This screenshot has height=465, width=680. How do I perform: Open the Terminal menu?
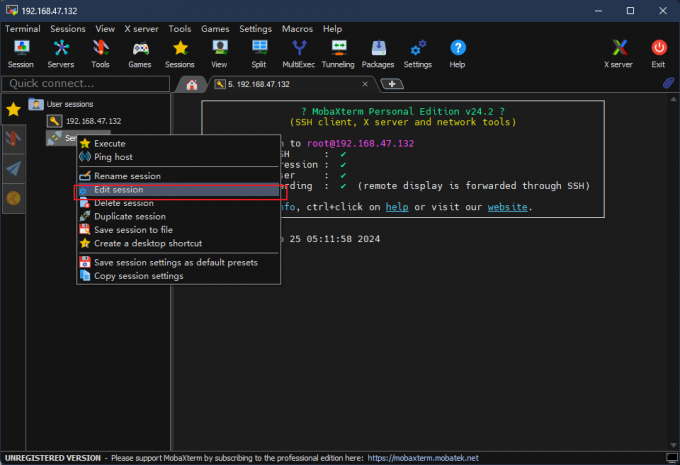pyautogui.click(x=23, y=29)
